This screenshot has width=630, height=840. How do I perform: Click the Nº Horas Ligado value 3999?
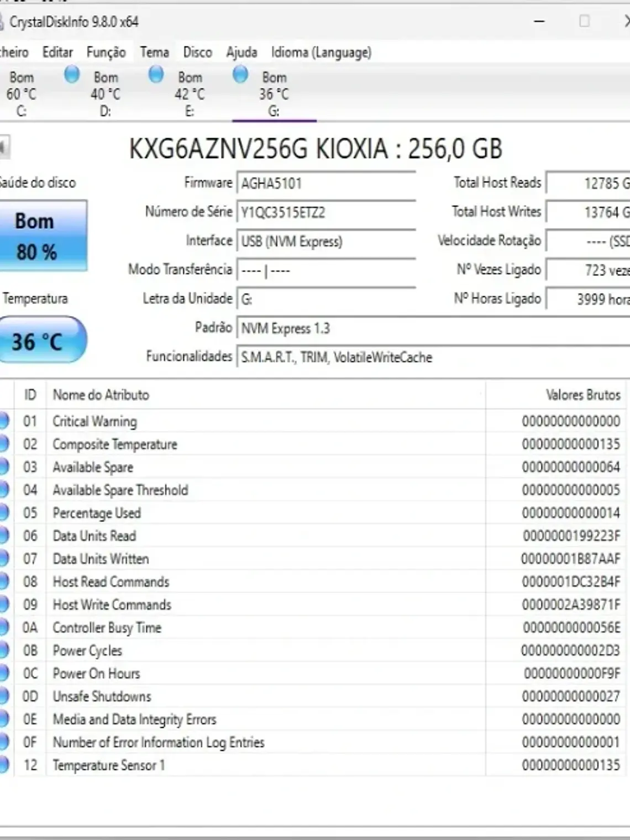click(x=588, y=299)
